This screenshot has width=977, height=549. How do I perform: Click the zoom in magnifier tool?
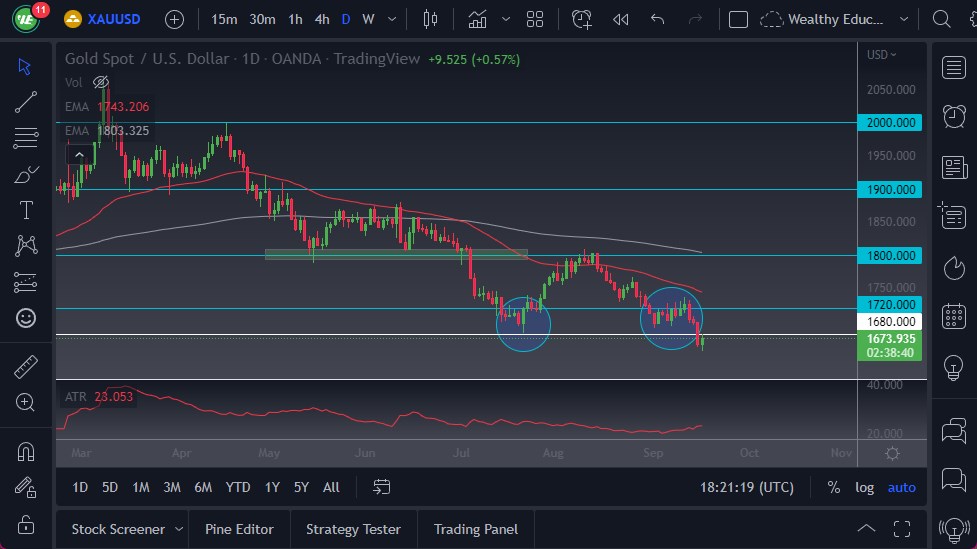(x=26, y=402)
